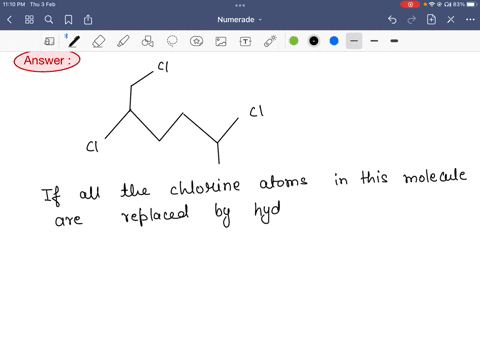Tap the red Answer label
Screen dimensions: 480x360
pyautogui.click(x=47, y=61)
